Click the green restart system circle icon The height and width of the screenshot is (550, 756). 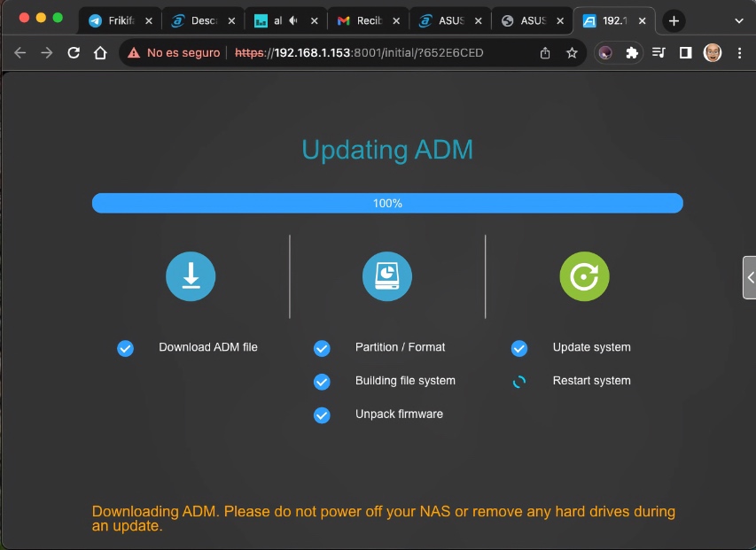pos(584,276)
